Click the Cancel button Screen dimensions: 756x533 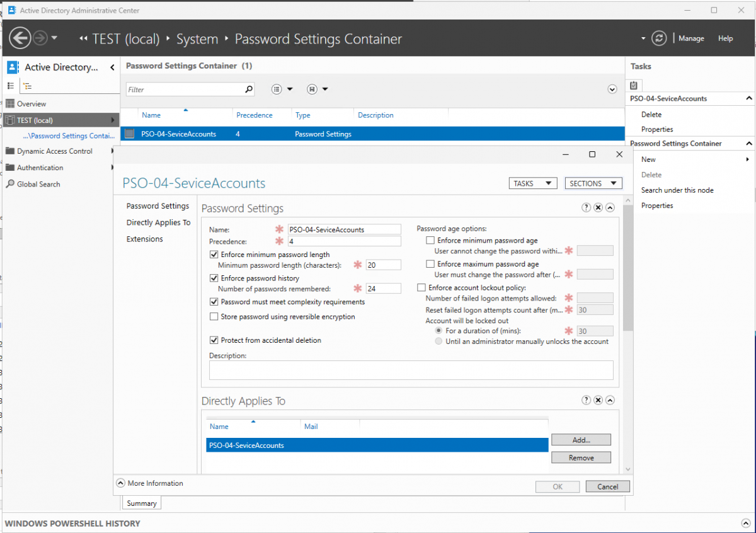point(607,486)
